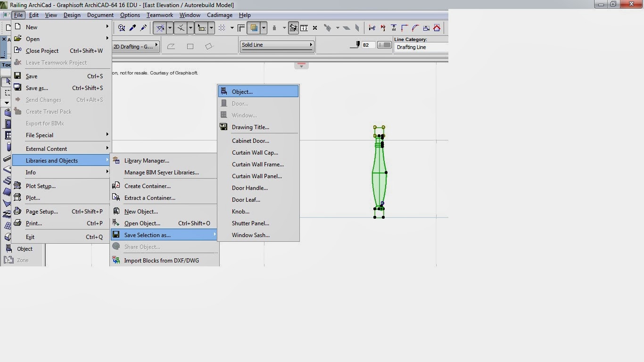Toggle the Grid Snap toolbar button
The width and height of the screenshot is (644, 362).
tap(222, 28)
